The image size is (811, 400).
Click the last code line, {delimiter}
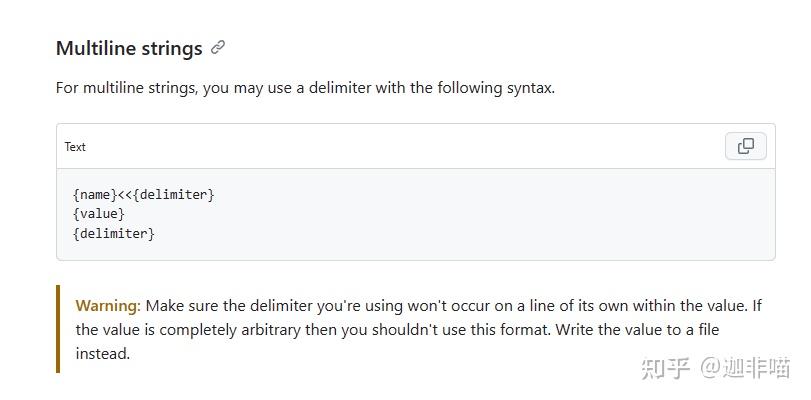[114, 234]
